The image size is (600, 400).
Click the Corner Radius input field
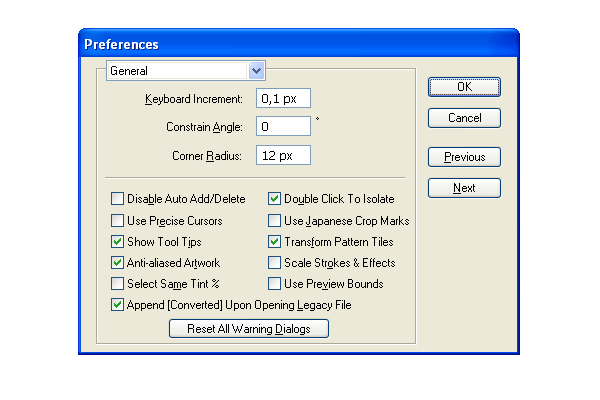(283, 155)
